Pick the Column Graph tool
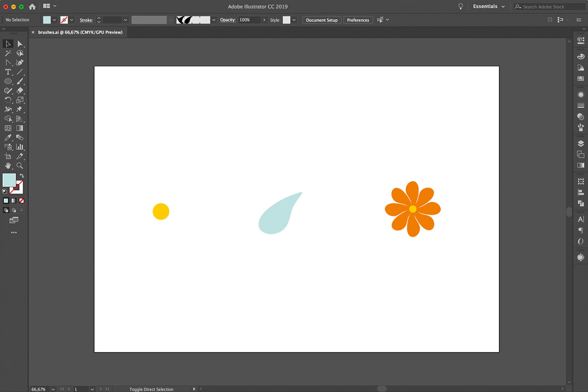This screenshot has height=392, width=588. pyautogui.click(x=20, y=147)
